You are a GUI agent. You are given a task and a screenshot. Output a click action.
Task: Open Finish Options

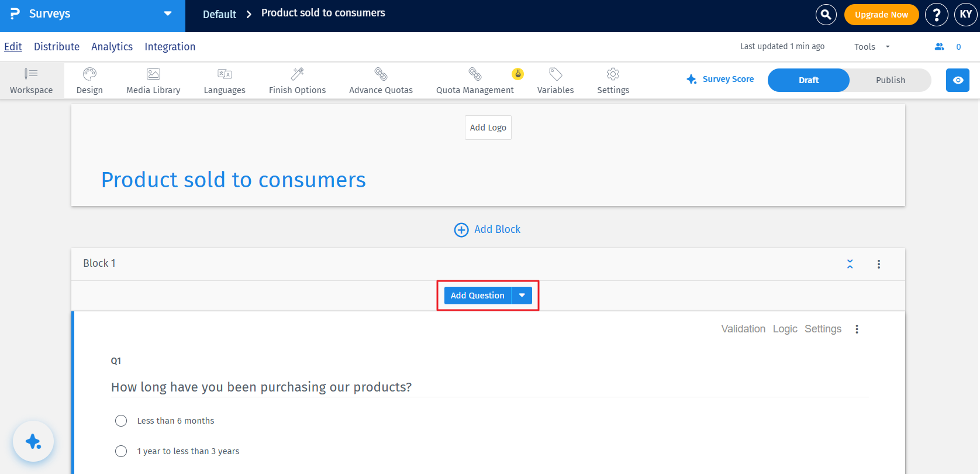(297, 81)
